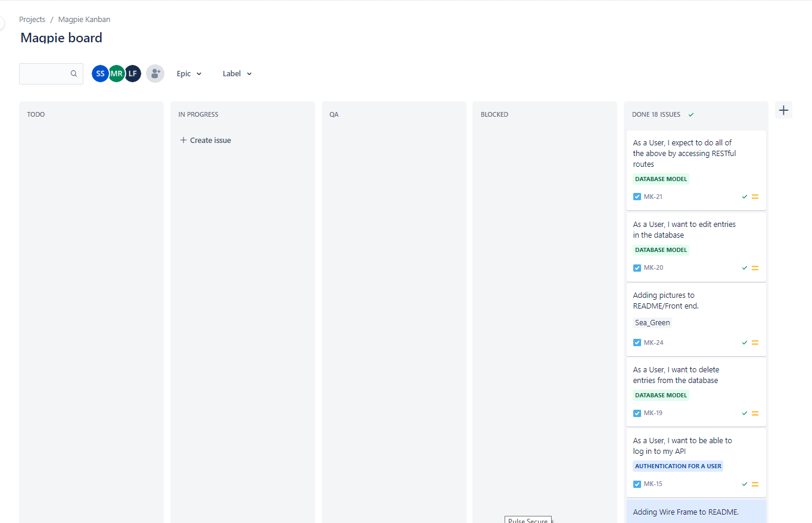Click the priority icon on the MK-20 card

[755, 268]
